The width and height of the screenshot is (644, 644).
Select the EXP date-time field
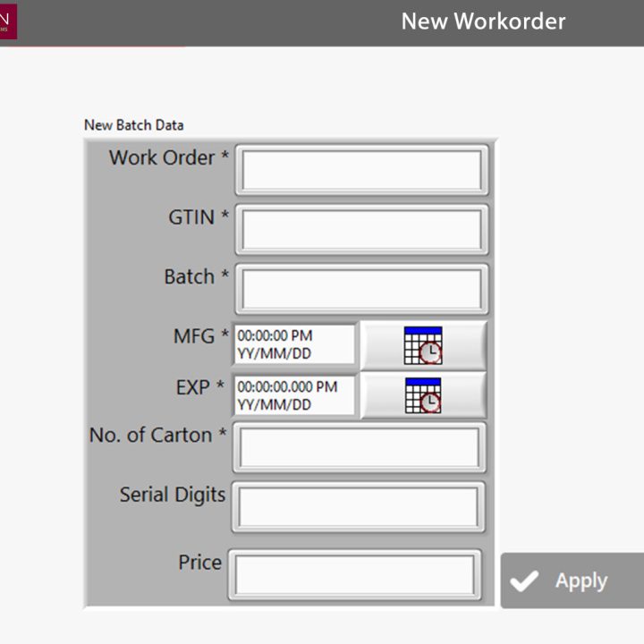294,396
